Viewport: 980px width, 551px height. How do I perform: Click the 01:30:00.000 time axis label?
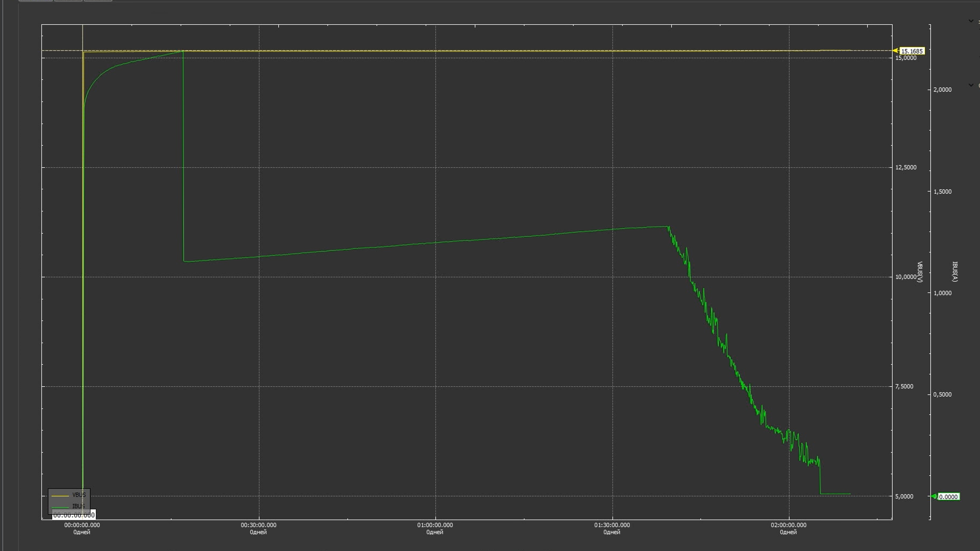[612, 525]
